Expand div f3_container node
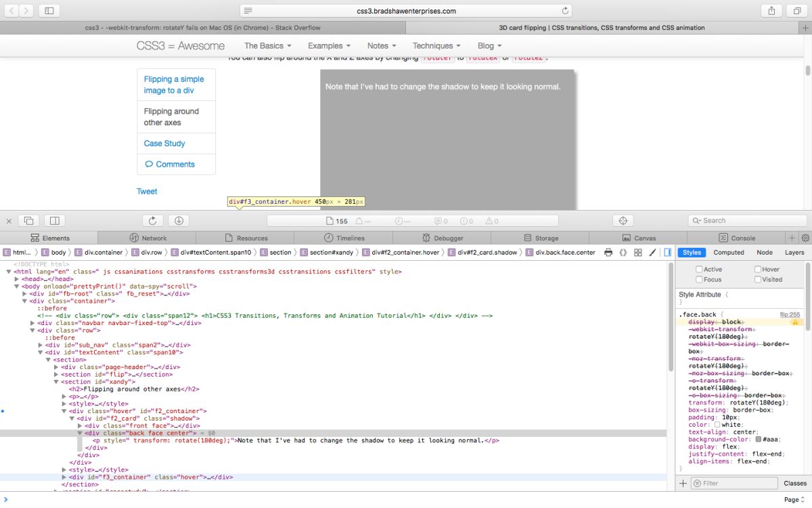Viewport: 812px width, 508px height. (x=65, y=477)
